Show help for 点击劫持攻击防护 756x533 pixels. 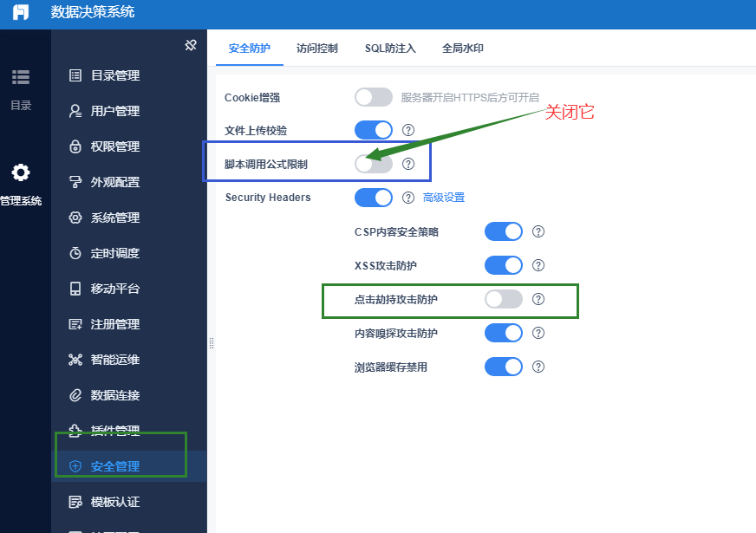(538, 299)
